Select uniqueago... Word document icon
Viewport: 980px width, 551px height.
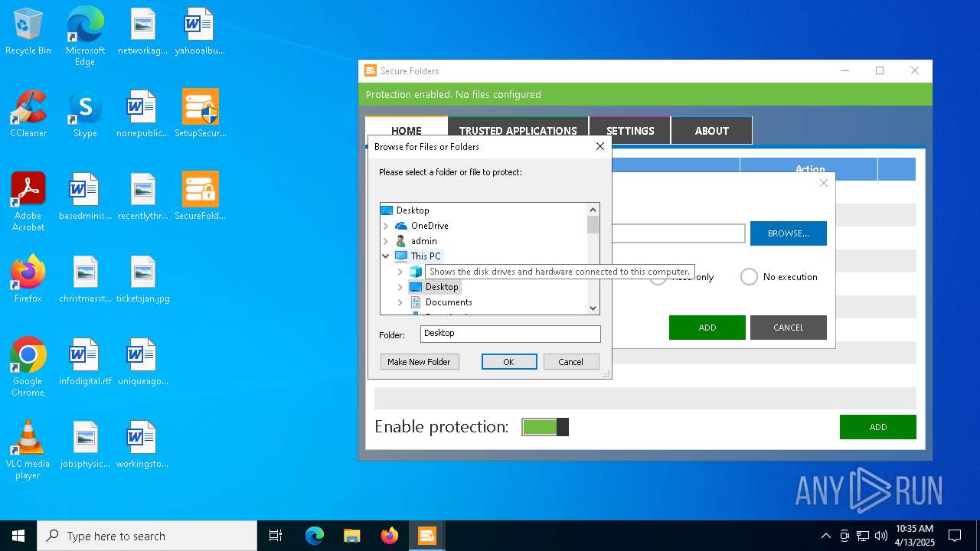click(x=142, y=363)
